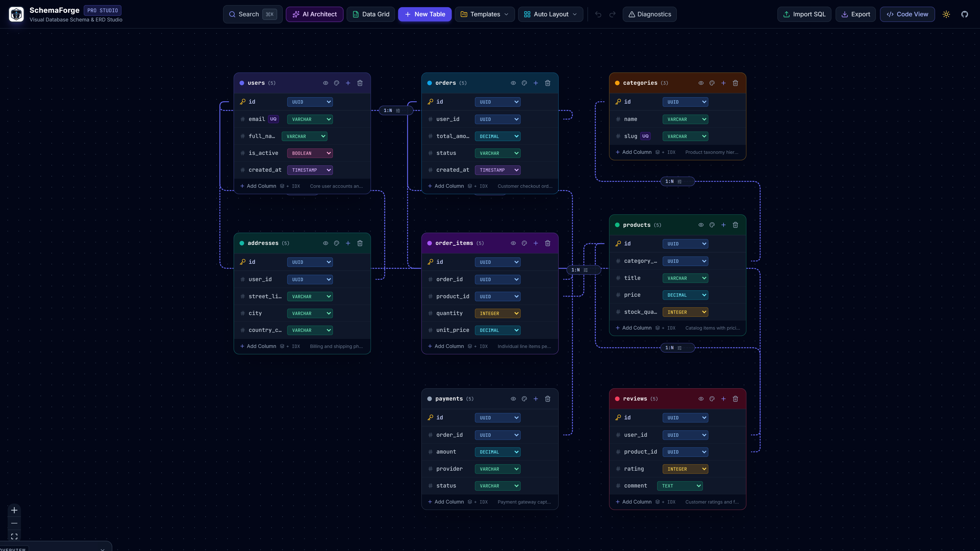This screenshot has height=551, width=980.
Task: Click the UQ badge on email column
Action: (x=273, y=119)
